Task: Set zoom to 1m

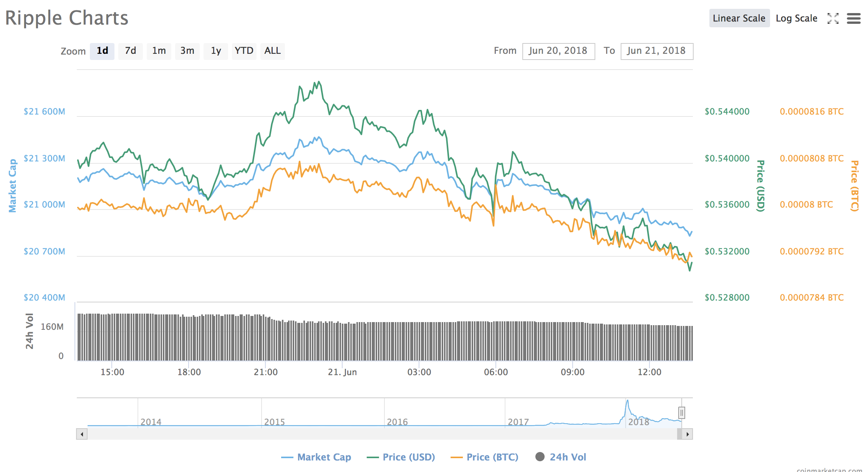Action: pyautogui.click(x=159, y=51)
